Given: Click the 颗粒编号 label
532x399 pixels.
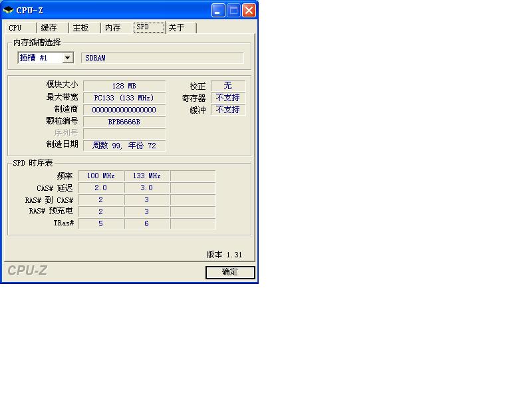Looking at the screenshot, I should pyautogui.click(x=62, y=121).
